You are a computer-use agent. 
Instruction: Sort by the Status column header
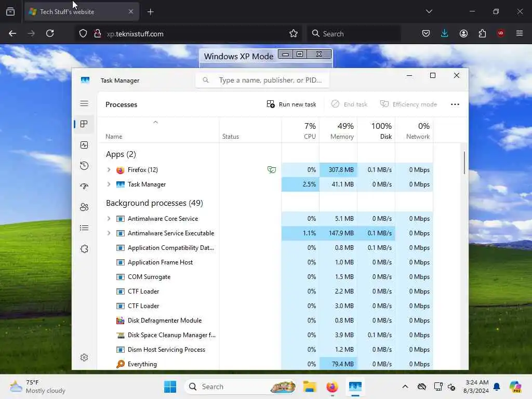click(x=250, y=130)
